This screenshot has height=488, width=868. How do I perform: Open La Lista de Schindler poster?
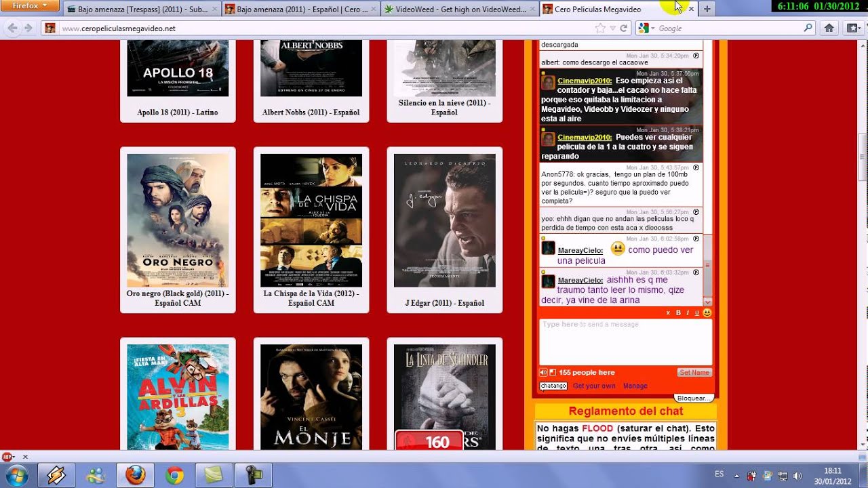[445, 397]
